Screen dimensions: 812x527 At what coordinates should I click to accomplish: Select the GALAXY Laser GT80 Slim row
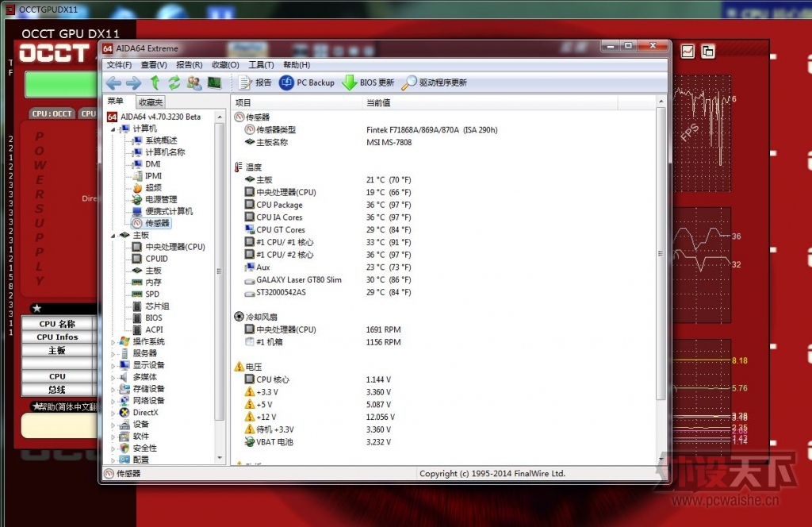click(x=446, y=280)
